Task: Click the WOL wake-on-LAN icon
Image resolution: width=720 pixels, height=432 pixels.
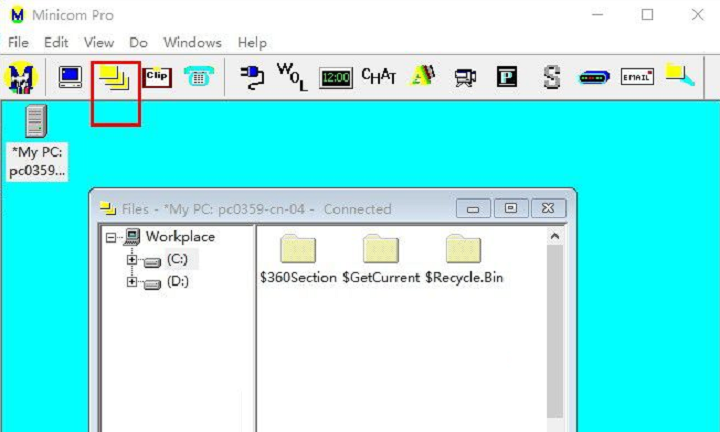Action: click(x=291, y=77)
